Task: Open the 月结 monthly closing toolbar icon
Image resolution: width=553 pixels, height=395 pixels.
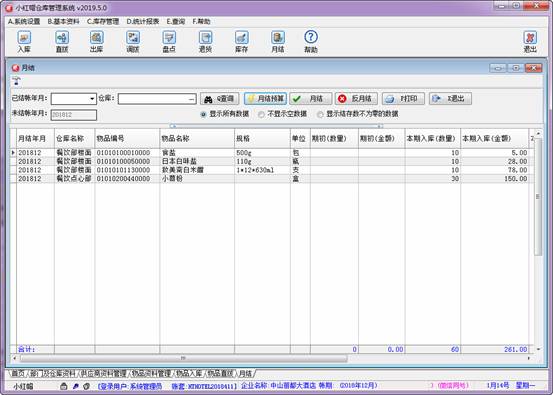Action: click(278, 41)
